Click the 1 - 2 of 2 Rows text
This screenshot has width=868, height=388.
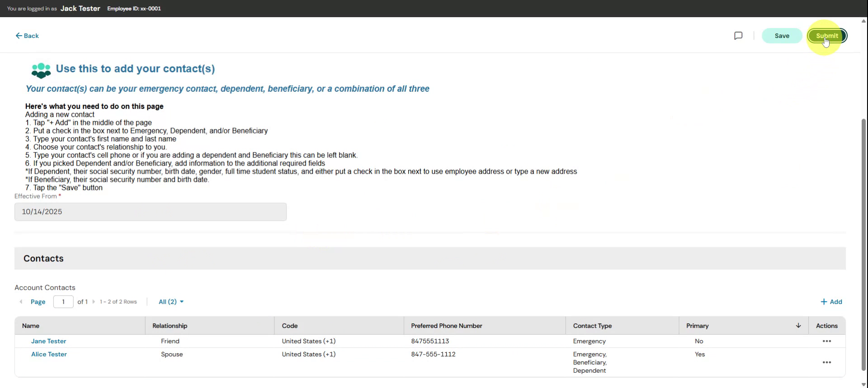pos(118,302)
